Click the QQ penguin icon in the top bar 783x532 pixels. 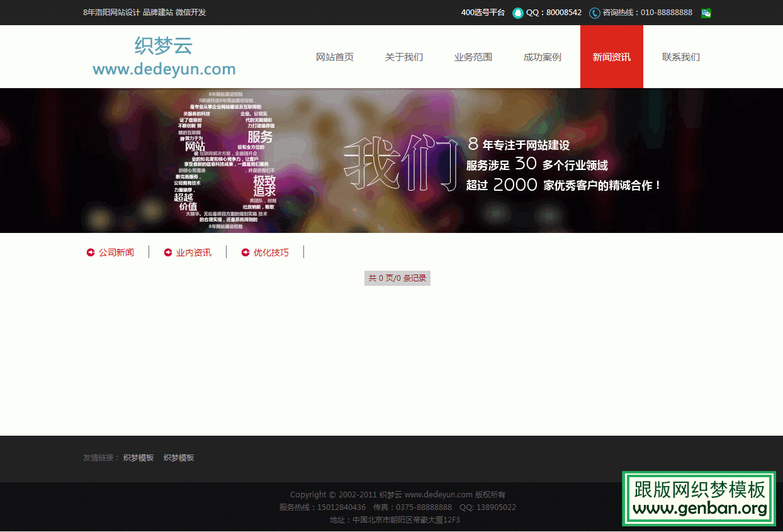pyautogui.click(x=517, y=13)
